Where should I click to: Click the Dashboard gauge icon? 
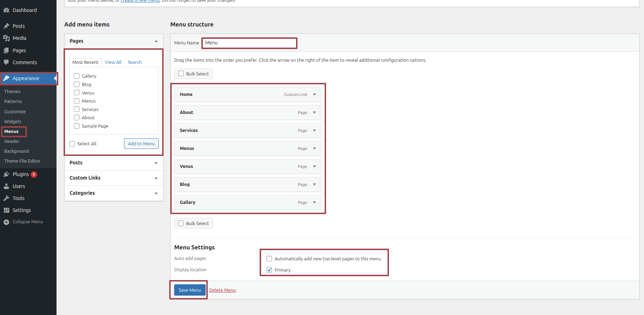coord(6,10)
